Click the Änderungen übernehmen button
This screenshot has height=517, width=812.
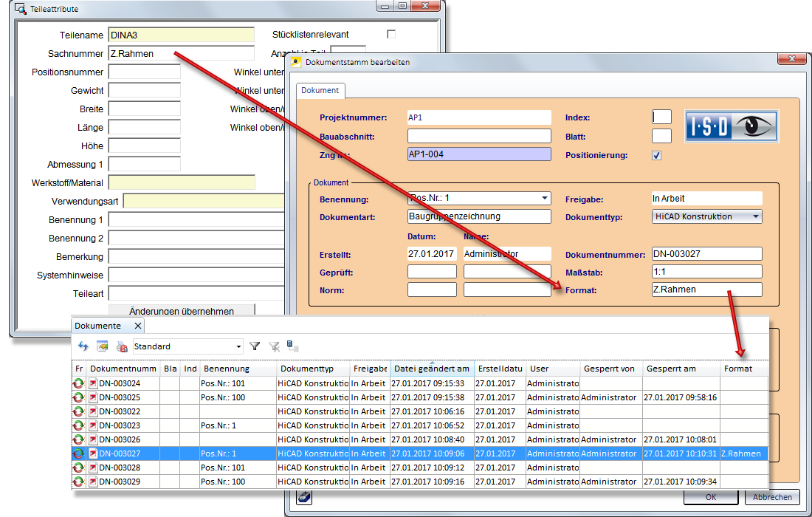182,311
